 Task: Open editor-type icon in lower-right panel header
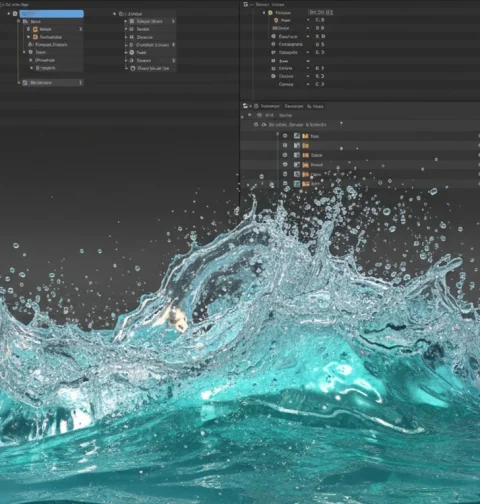click(245, 106)
